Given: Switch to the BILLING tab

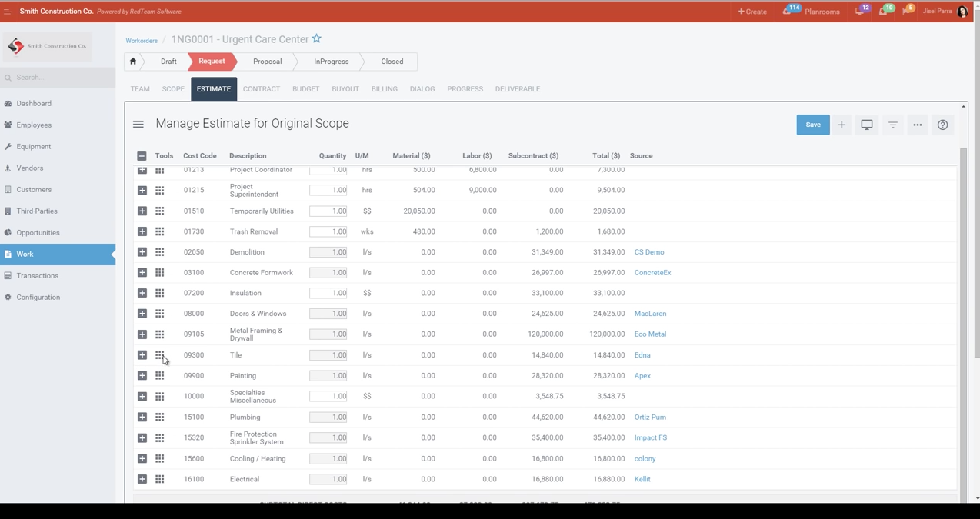Looking at the screenshot, I should point(385,89).
